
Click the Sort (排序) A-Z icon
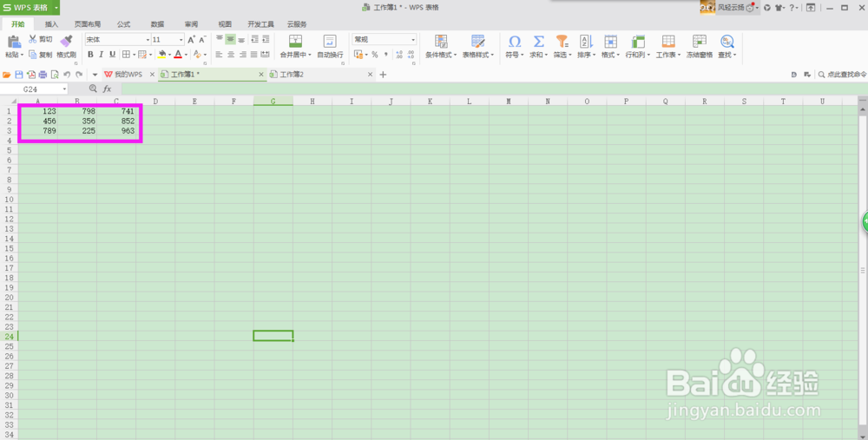pos(586,42)
